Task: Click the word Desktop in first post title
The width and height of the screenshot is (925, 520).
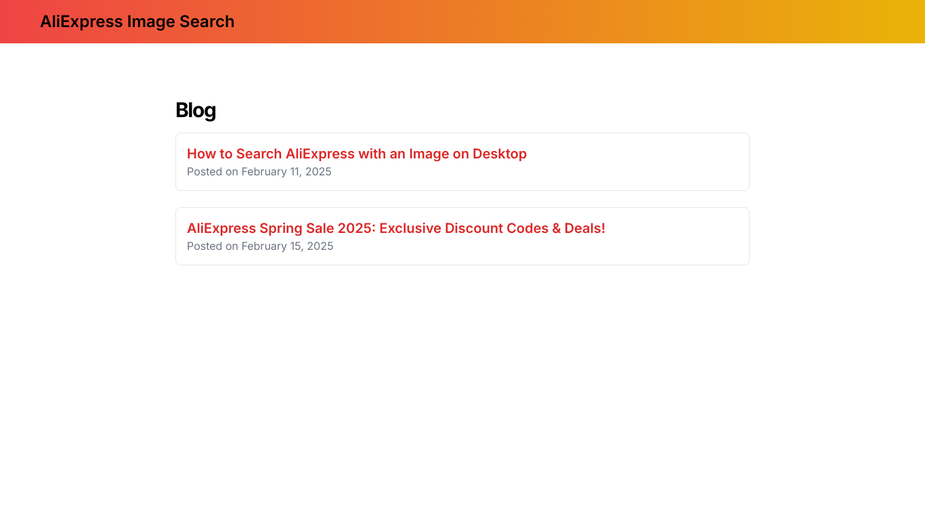Action: point(499,153)
